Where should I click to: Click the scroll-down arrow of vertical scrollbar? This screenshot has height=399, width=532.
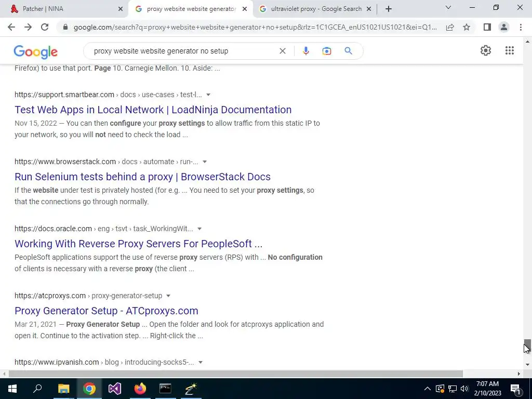[x=527, y=365]
